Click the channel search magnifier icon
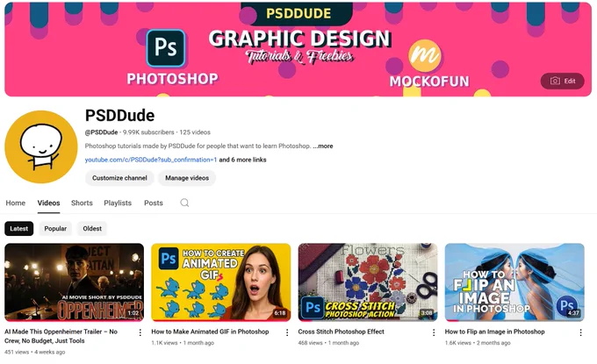Viewport: 597px width, 364px height. coord(184,203)
